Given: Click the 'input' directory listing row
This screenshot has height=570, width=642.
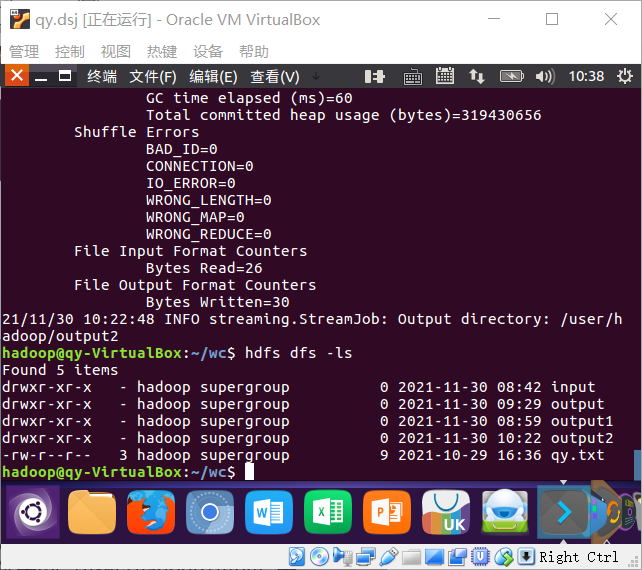Looking at the screenshot, I should (298, 387).
